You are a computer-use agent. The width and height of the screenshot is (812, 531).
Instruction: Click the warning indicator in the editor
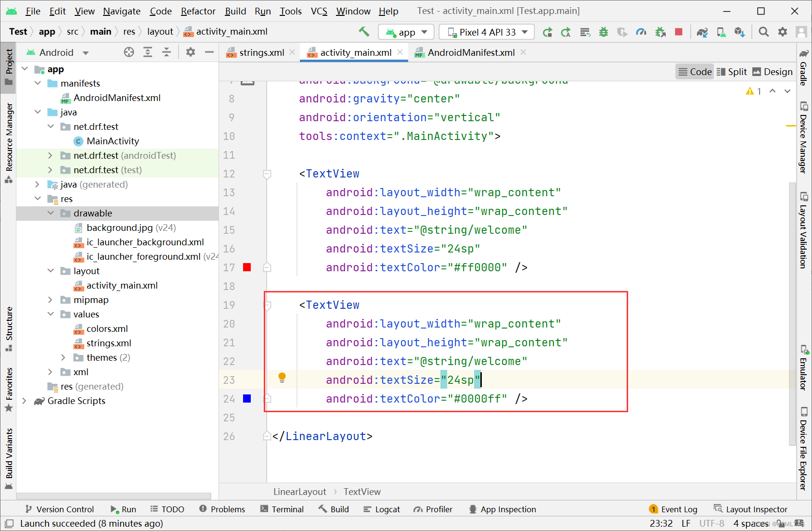click(x=753, y=91)
